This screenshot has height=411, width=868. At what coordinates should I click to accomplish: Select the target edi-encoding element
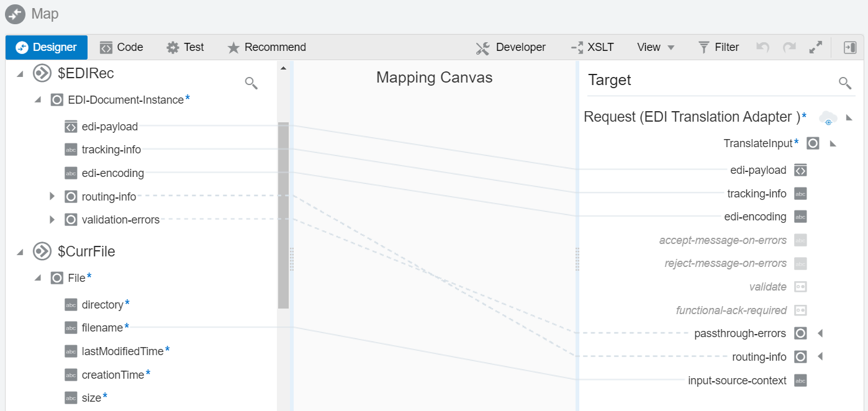(x=755, y=217)
